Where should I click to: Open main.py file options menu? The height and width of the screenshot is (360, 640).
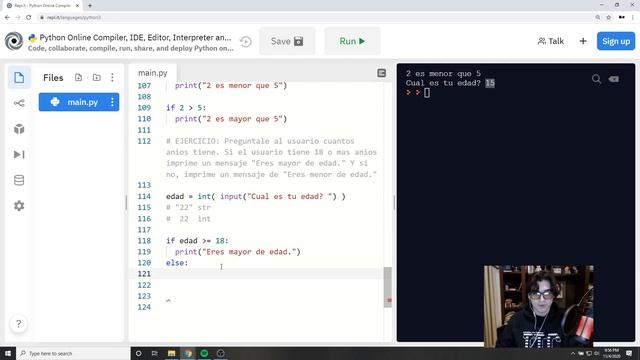(x=112, y=102)
